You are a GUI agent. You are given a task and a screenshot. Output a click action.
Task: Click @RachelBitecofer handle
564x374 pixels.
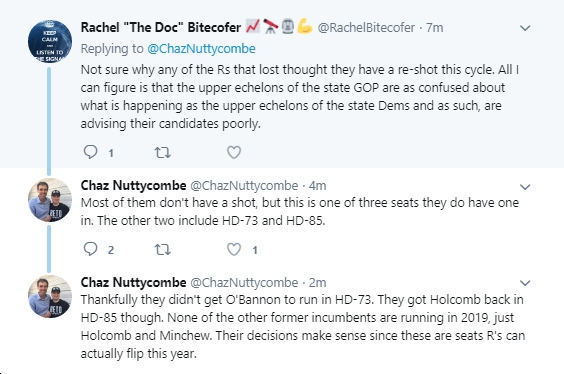point(366,27)
